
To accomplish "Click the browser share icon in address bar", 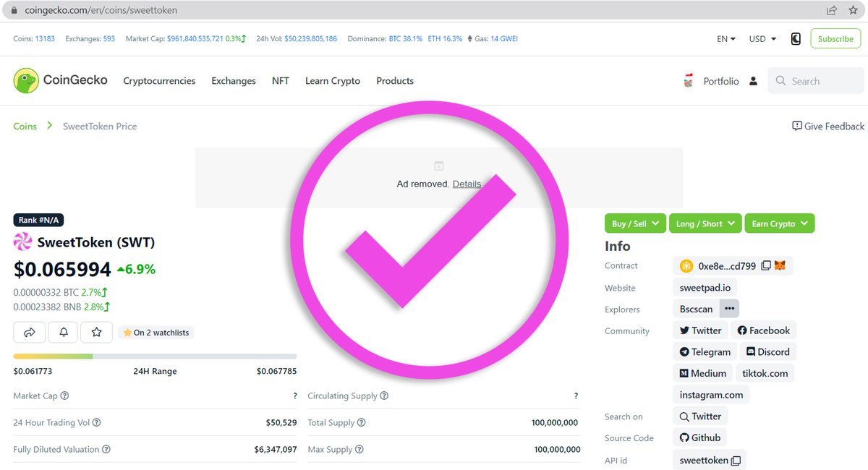I will coord(832,10).
